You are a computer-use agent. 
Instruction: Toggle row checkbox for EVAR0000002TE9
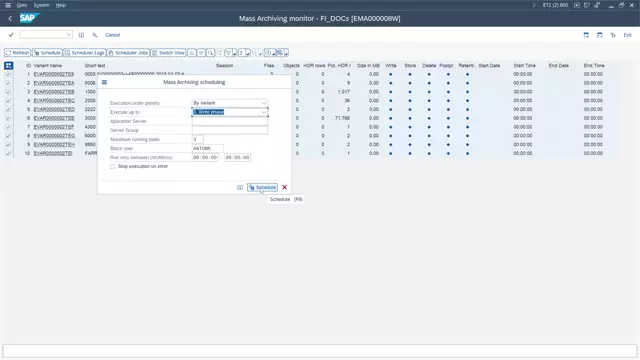8,74
